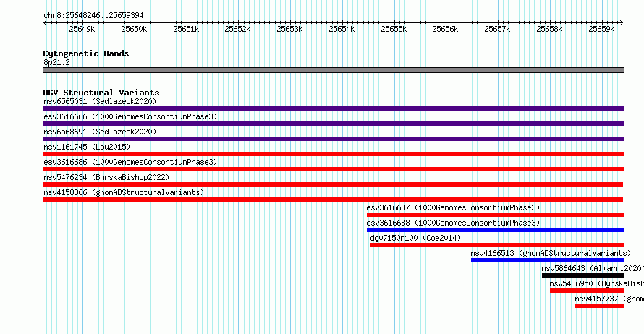Screen dimensions: 644x334
Task: Click the red bar under nsv1161745
Action: pyautogui.click(x=333, y=154)
